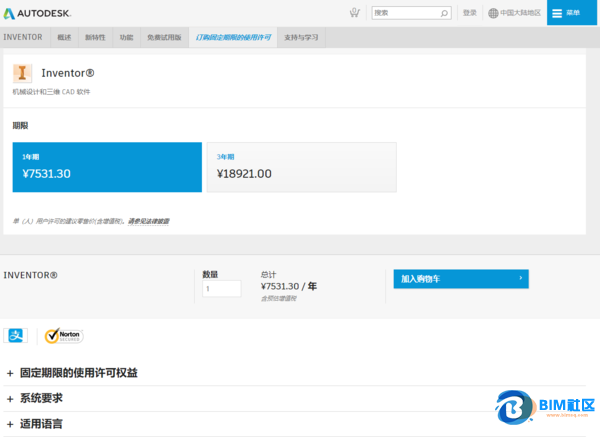Click the 登录 sign-in link
This screenshot has height=437, width=600.
click(470, 13)
